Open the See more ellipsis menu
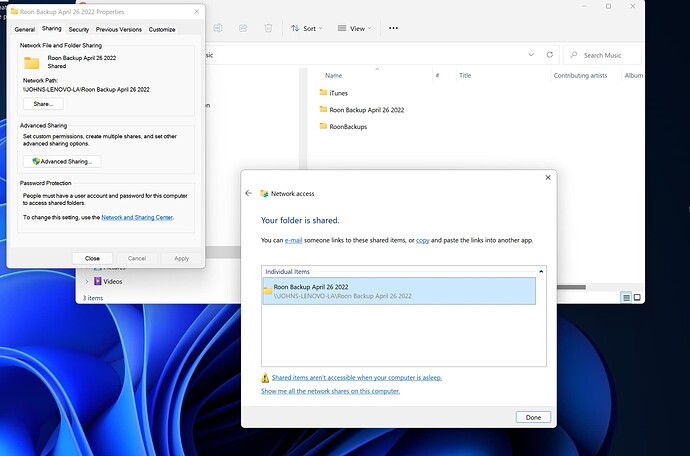This screenshot has height=456, width=690. [393, 28]
